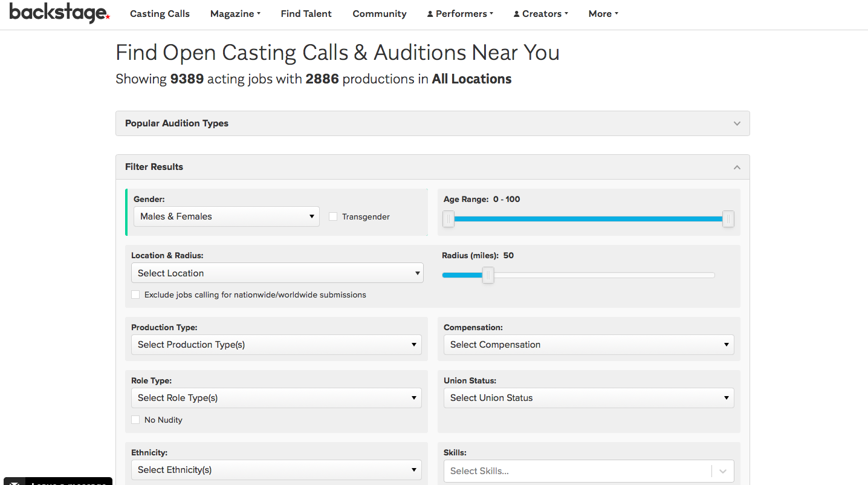Open the Gender dropdown
The width and height of the screenshot is (868, 485).
coord(227,216)
